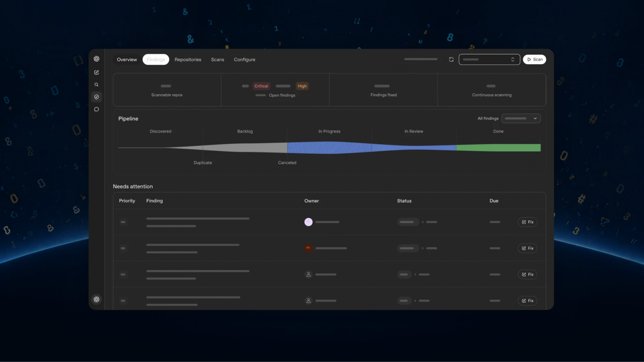Click the Canceled label under pipeline
The height and width of the screenshot is (362, 644).
tap(287, 163)
